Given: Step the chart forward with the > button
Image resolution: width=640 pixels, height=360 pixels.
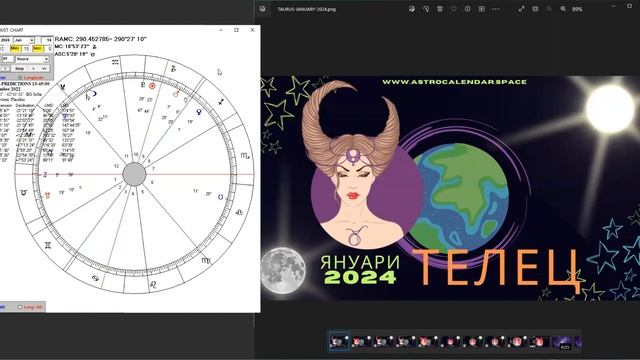Looking at the screenshot, I should pos(33,69).
